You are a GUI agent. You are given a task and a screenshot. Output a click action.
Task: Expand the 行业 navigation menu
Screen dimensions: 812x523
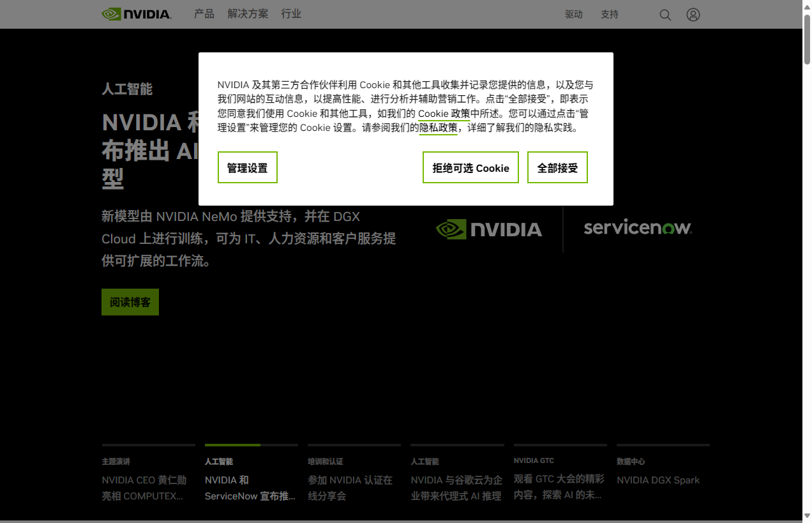pyautogui.click(x=291, y=13)
